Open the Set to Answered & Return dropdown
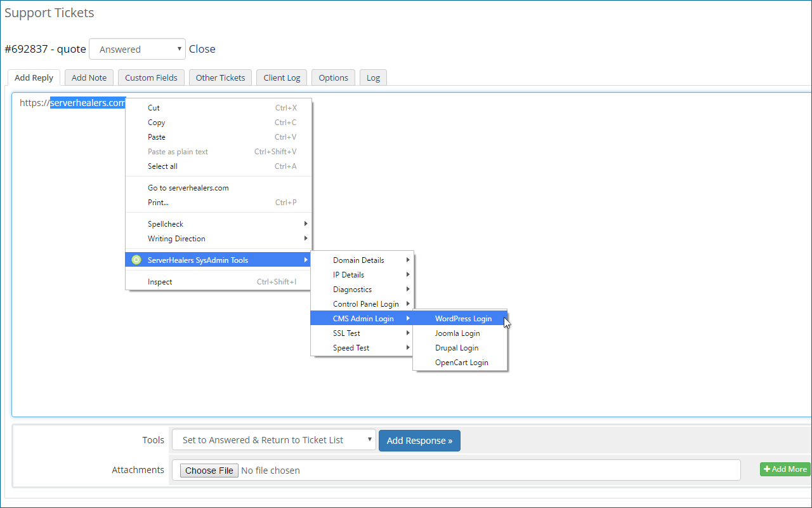 [274, 439]
